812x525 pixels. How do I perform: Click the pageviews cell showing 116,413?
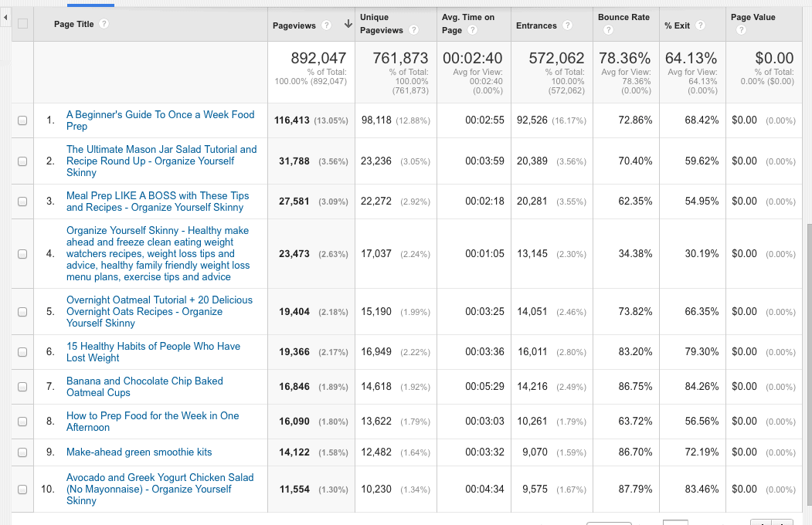pyautogui.click(x=292, y=120)
